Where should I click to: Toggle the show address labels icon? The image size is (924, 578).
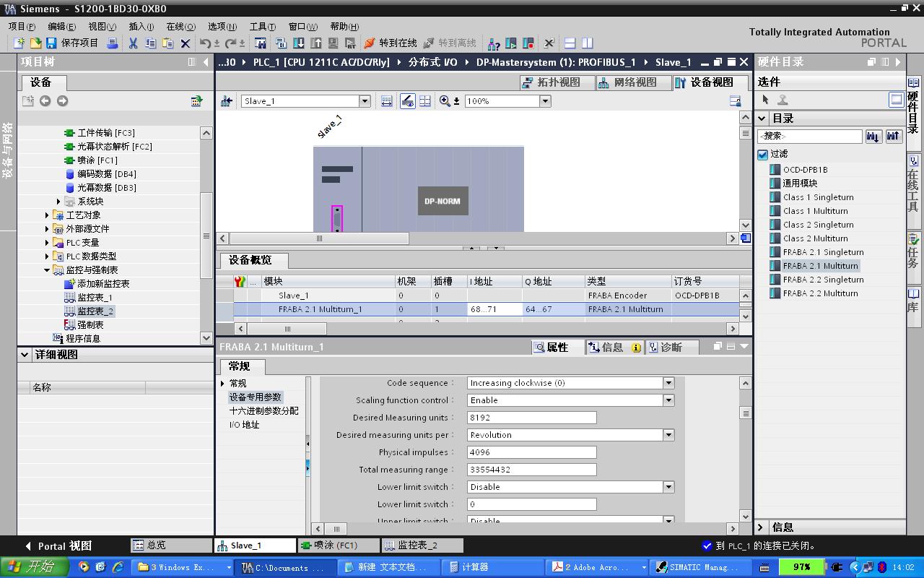tap(407, 101)
